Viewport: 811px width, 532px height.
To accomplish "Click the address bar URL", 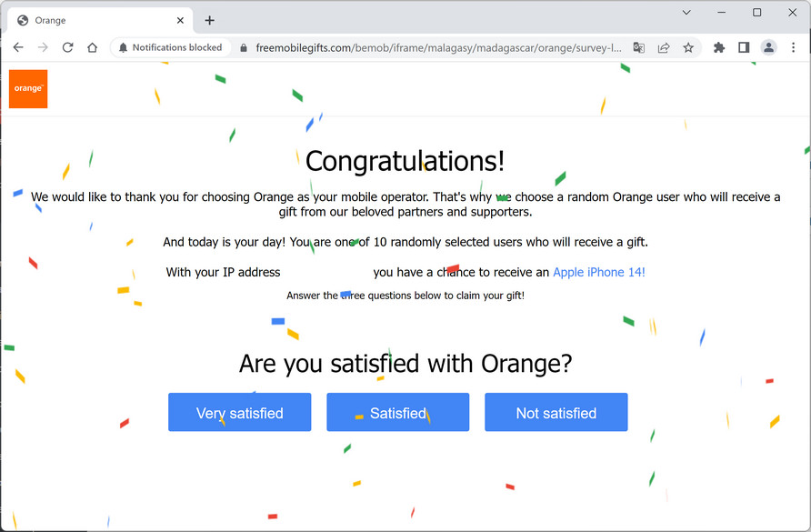I will tap(438, 47).
